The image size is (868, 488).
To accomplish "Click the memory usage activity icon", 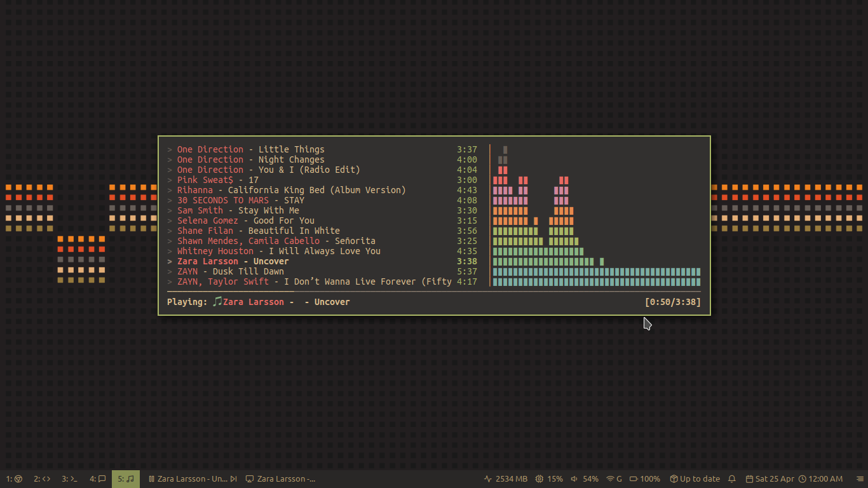I will coord(488,479).
